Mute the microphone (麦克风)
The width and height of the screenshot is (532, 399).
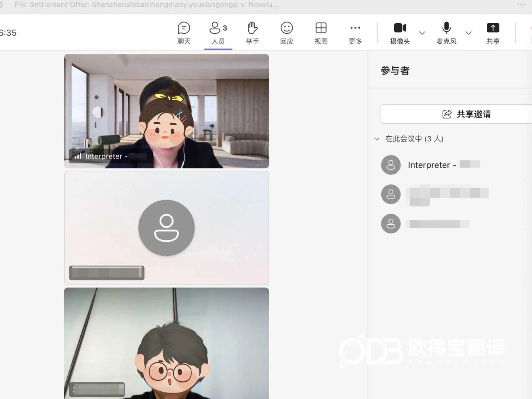(x=446, y=33)
